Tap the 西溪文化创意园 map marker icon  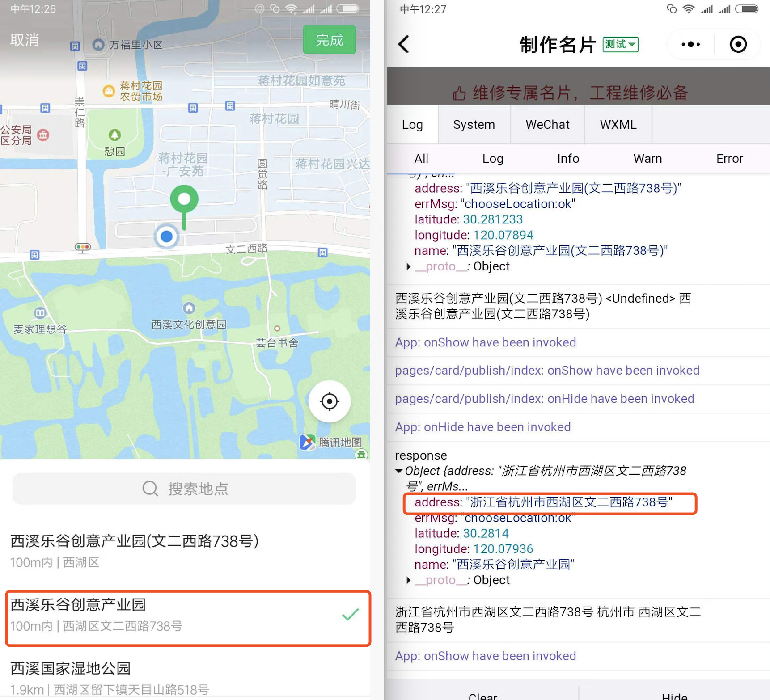tap(189, 308)
